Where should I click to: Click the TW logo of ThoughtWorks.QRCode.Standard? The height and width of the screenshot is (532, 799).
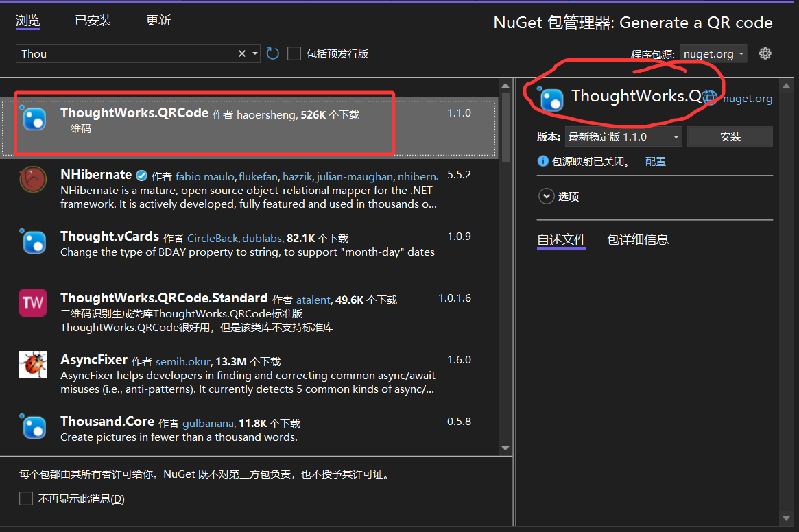click(x=33, y=303)
